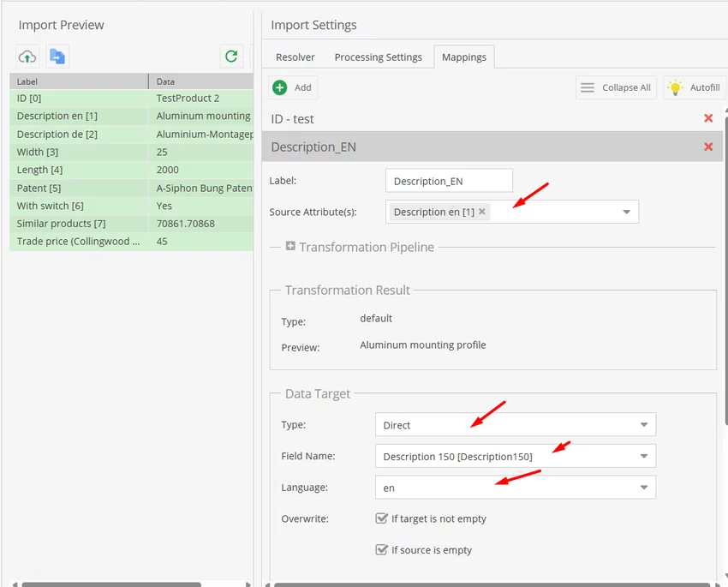Select the Trade price (Collingwood row
The image size is (728, 587).
coord(131,242)
